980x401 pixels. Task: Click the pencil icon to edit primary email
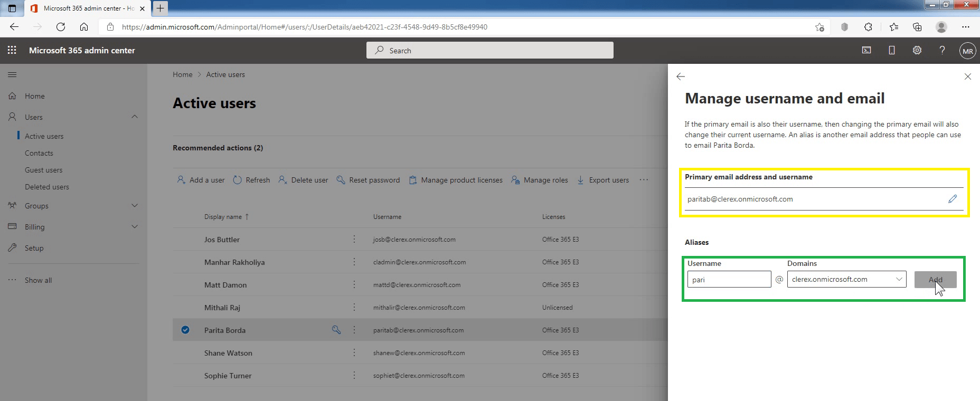click(952, 199)
